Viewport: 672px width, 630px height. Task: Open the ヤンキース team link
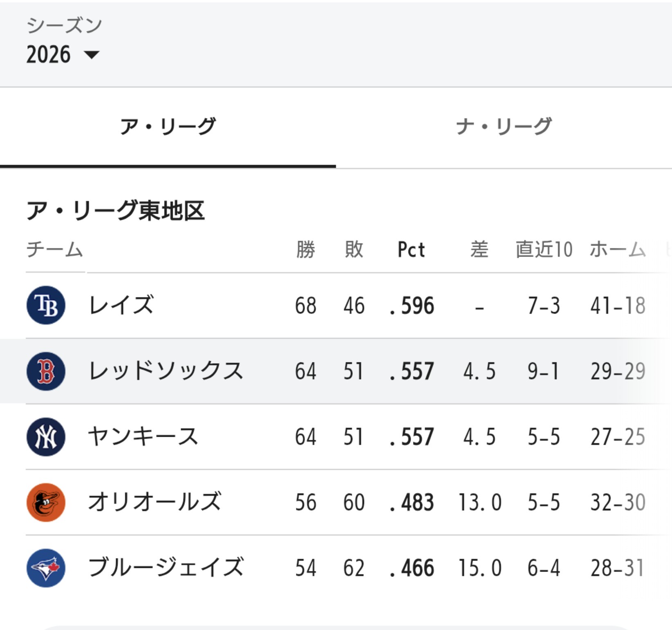[143, 437]
